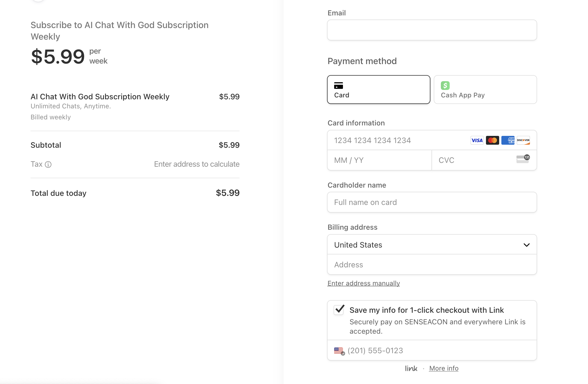Select Cash App Pay payment method
Image resolution: width=588 pixels, height=384 pixels.
point(485,90)
